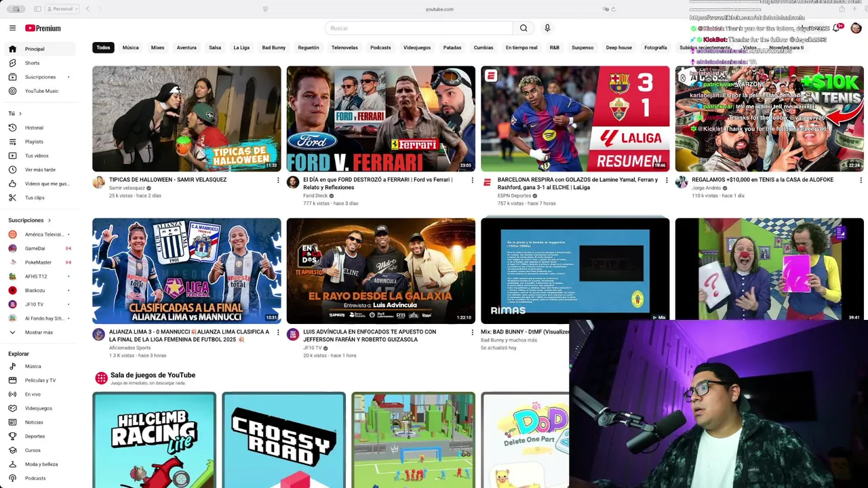
Task: Open the En vivo explore category
Action: (x=41, y=394)
